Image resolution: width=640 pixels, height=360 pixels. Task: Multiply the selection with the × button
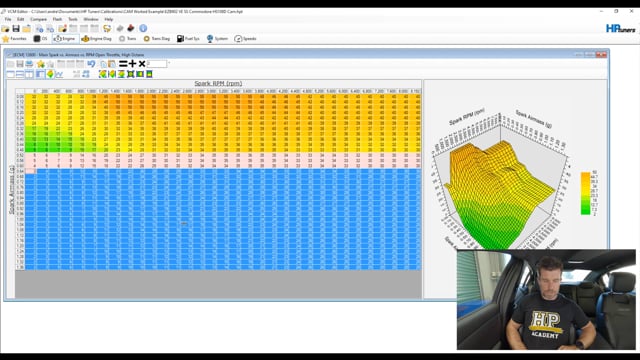coord(142,64)
